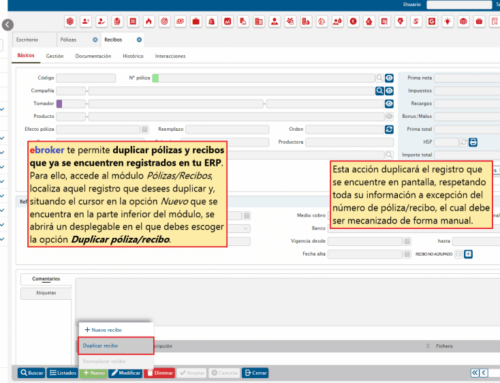Click the refresh icon next to Orden field

tap(389, 129)
